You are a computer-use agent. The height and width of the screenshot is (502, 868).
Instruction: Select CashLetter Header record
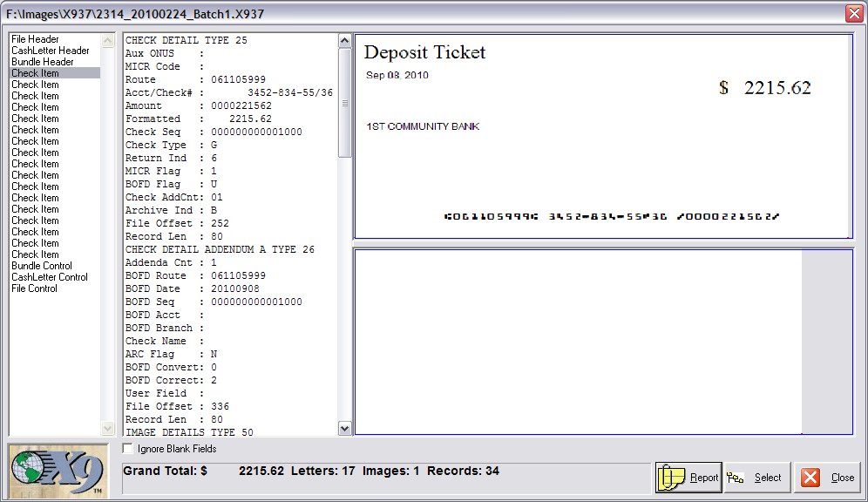pos(50,51)
